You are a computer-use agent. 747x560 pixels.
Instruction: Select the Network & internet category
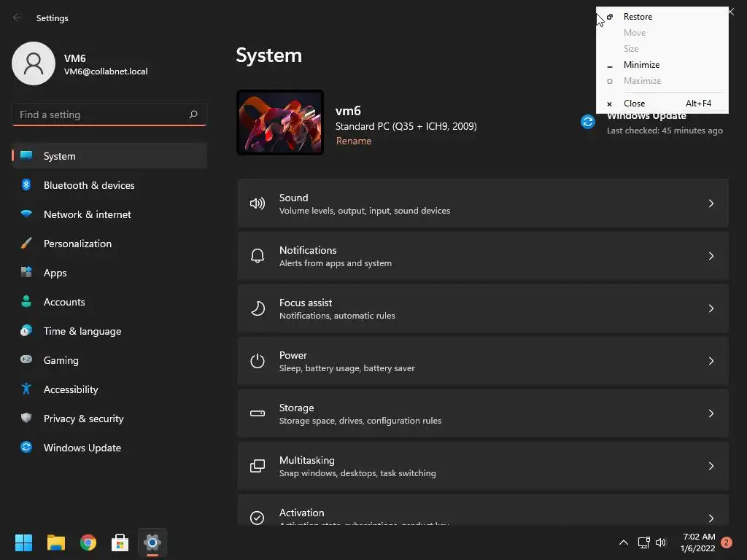109,214
